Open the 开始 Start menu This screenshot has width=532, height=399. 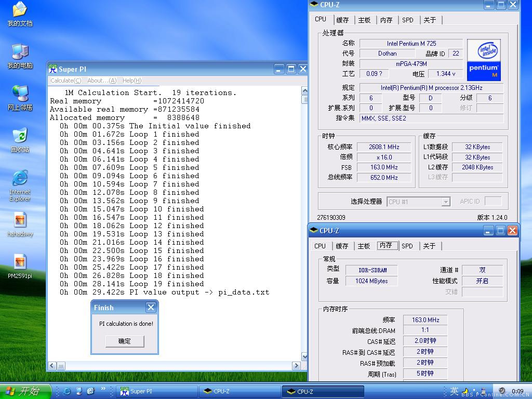[25, 391]
